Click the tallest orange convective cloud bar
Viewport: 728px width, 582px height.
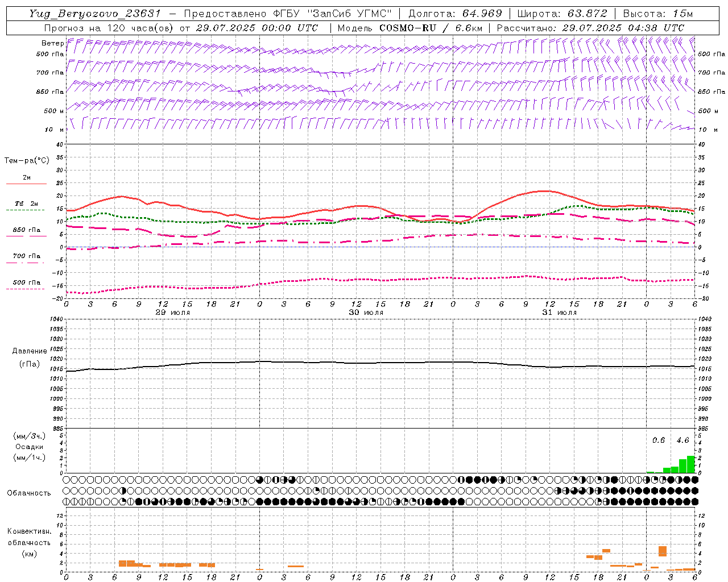pos(663,551)
